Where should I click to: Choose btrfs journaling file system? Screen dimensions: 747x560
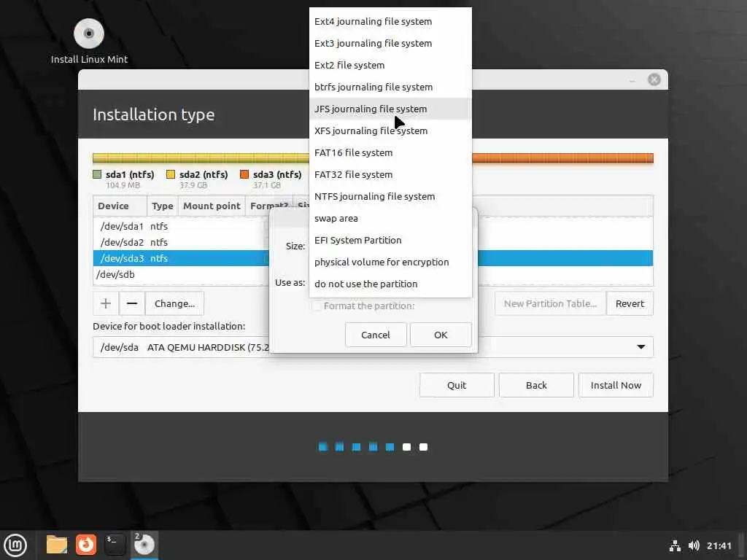[390, 87]
